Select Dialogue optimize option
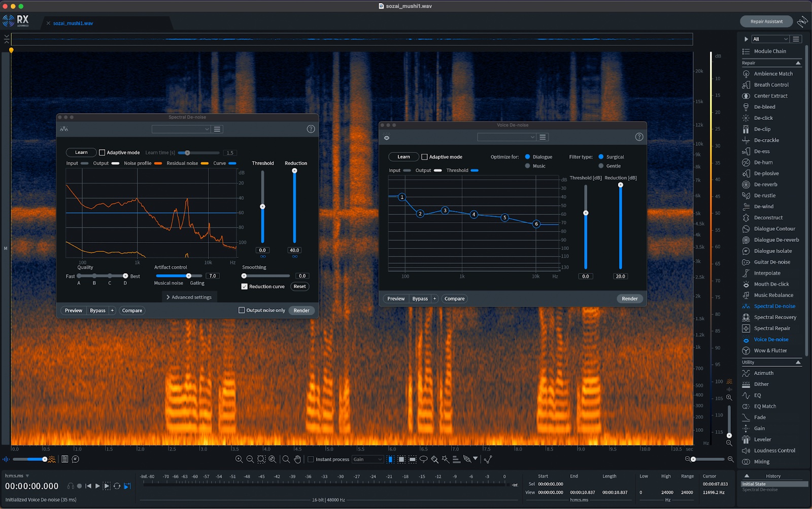This screenshot has width=812, height=509. click(528, 157)
